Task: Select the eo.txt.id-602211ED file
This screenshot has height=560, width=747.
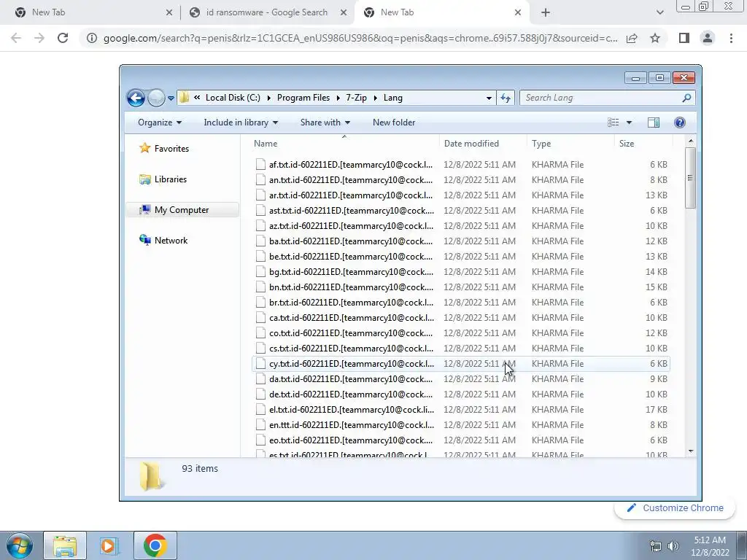Action: pyautogui.click(x=461, y=440)
